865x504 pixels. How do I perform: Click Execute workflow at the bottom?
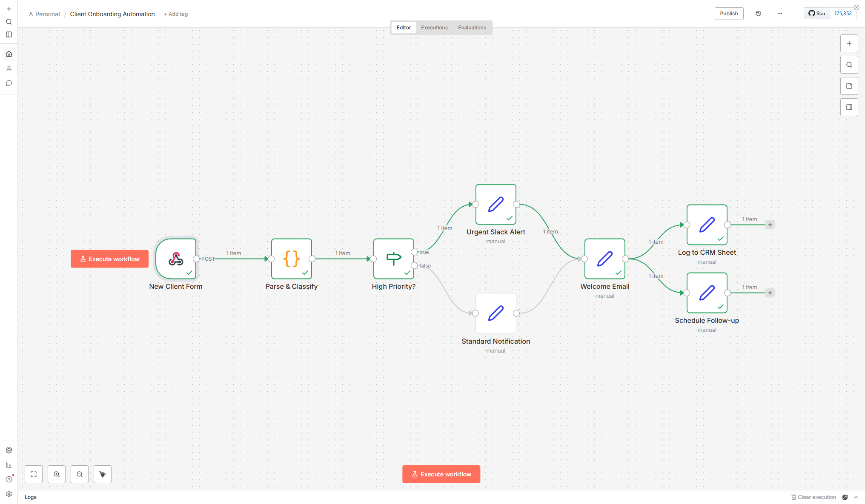click(441, 474)
